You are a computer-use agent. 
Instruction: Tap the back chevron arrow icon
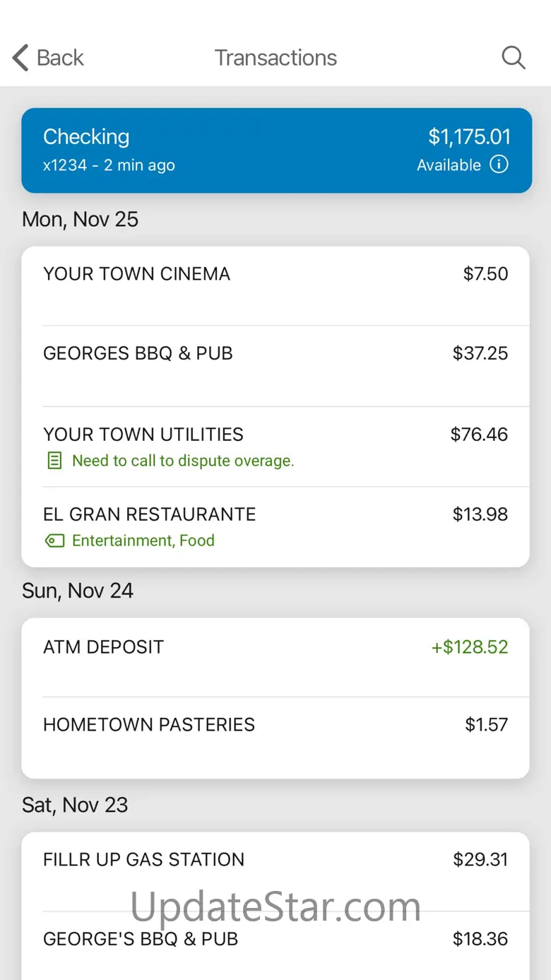pos(21,58)
